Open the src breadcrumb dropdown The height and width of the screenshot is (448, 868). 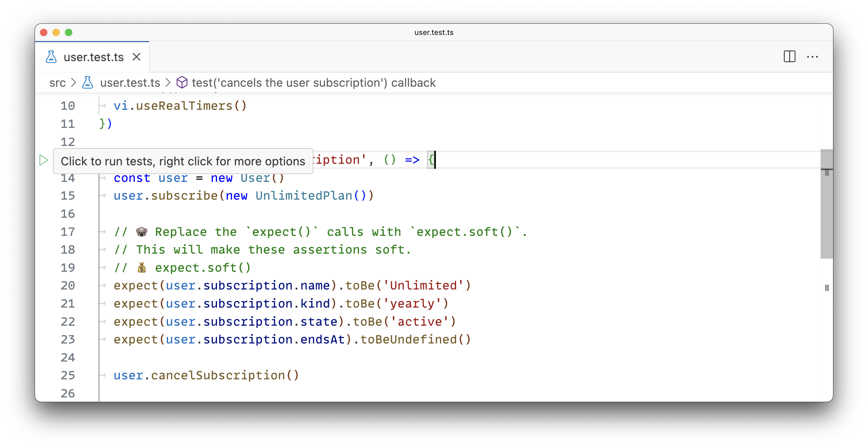pyautogui.click(x=58, y=83)
